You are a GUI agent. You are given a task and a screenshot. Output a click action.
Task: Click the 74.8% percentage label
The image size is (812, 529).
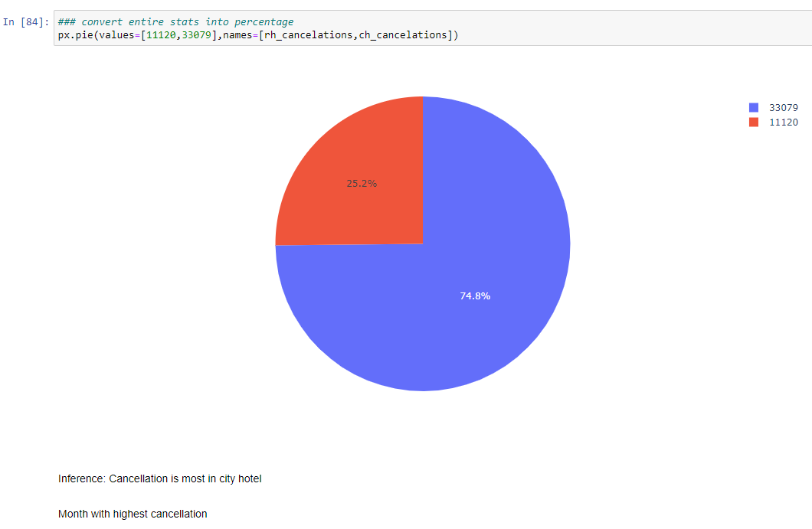pos(476,295)
